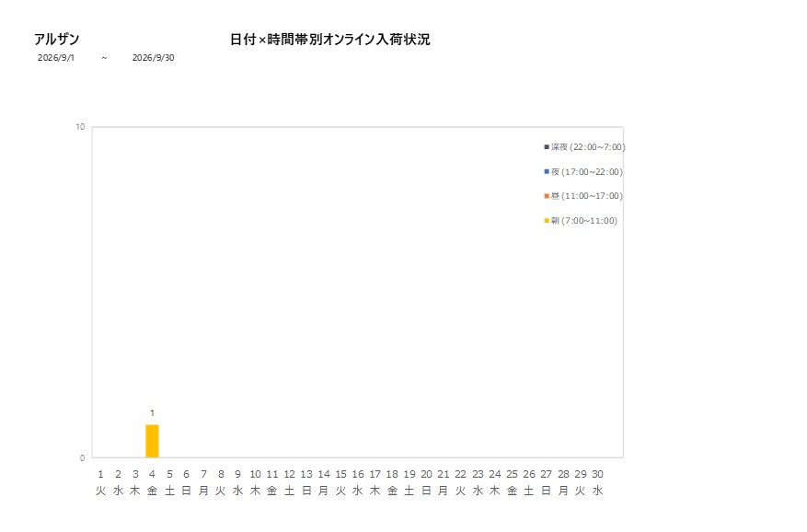Click the weekday label 月 under day 14
The image size is (807, 532).
[323, 491]
